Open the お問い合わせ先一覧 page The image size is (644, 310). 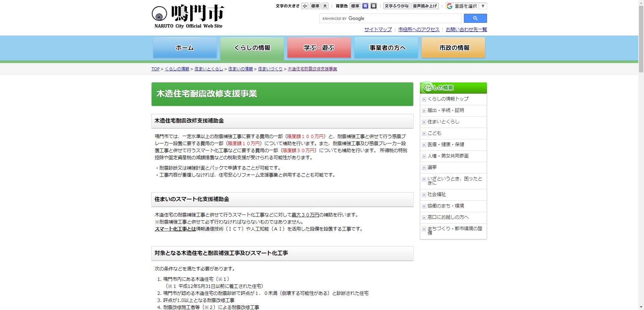click(x=466, y=29)
